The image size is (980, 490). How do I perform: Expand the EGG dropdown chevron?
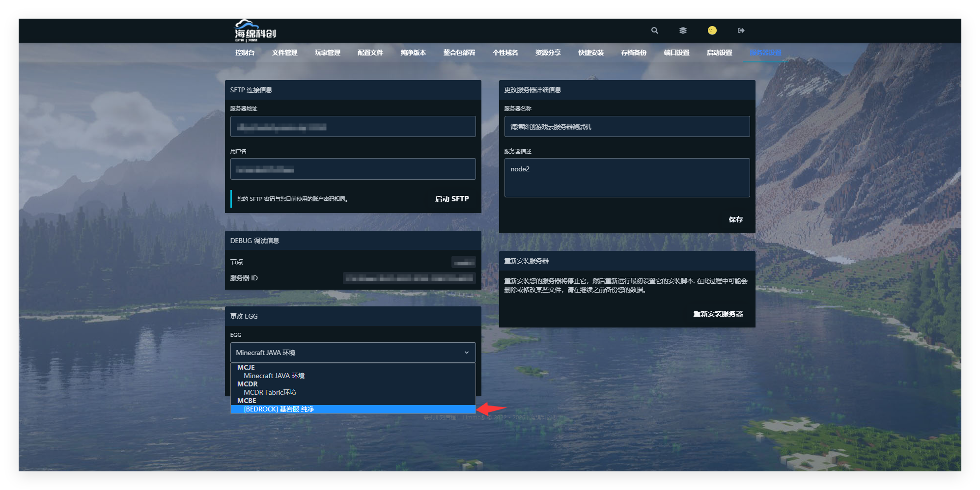(466, 353)
